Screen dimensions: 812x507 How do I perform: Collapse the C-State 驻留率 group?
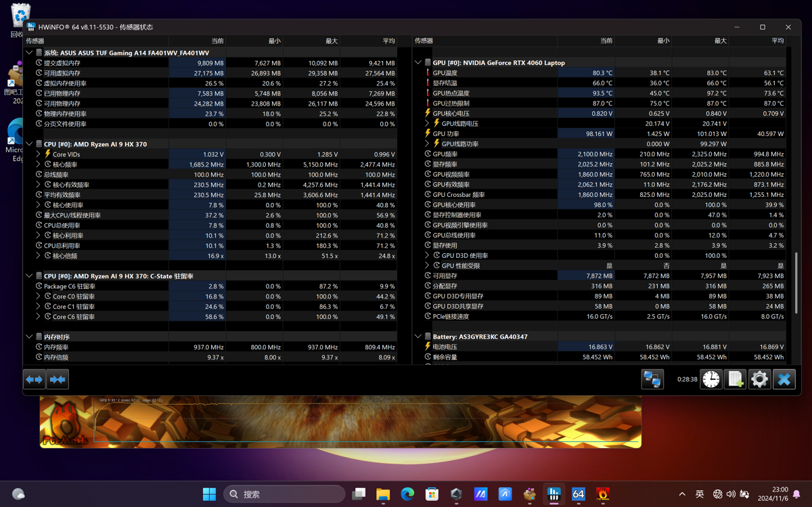[x=29, y=276]
